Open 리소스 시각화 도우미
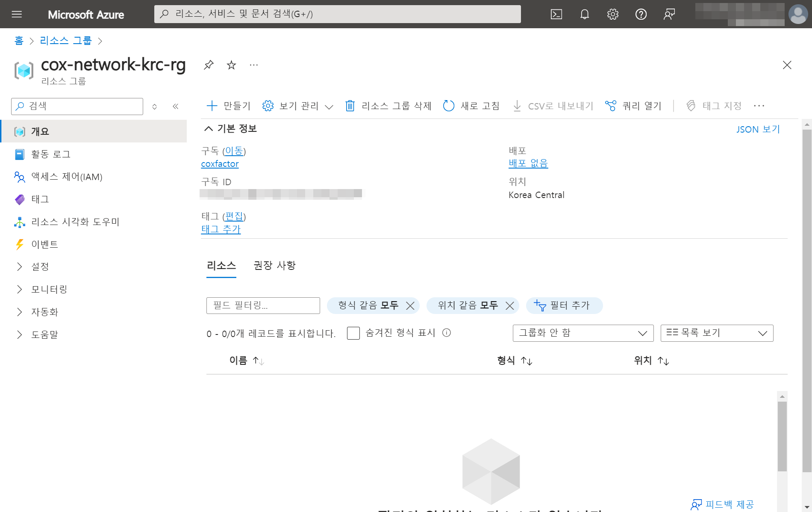 point(94,222)
